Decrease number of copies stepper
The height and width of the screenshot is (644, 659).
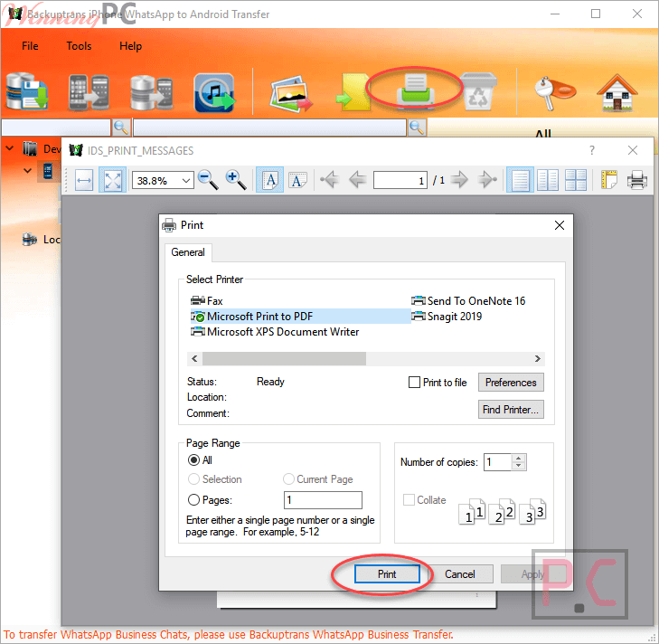point(519,466)
